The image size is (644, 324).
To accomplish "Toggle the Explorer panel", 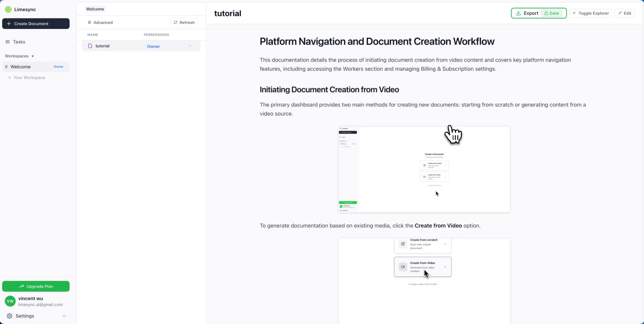I will 591,13.
